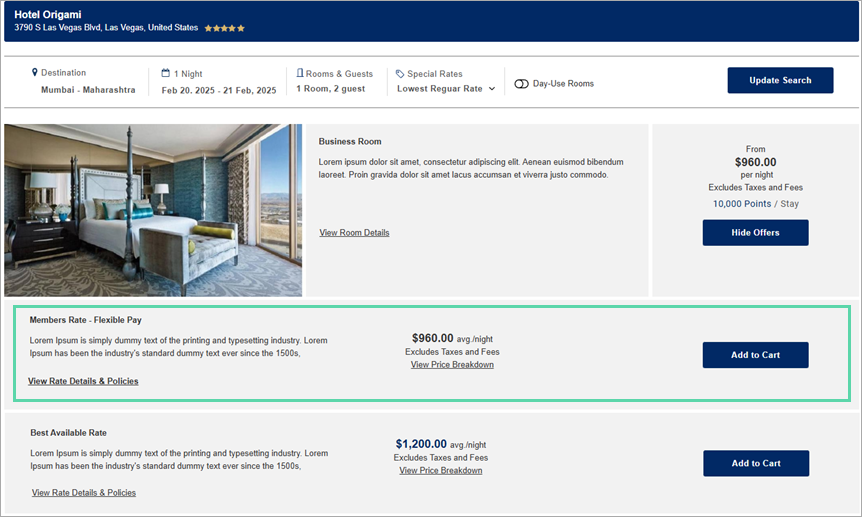Click the five-star rating of Hotel Origami
Image resolution: width=862 pixels, height=517 pixels.
(224, 28)
